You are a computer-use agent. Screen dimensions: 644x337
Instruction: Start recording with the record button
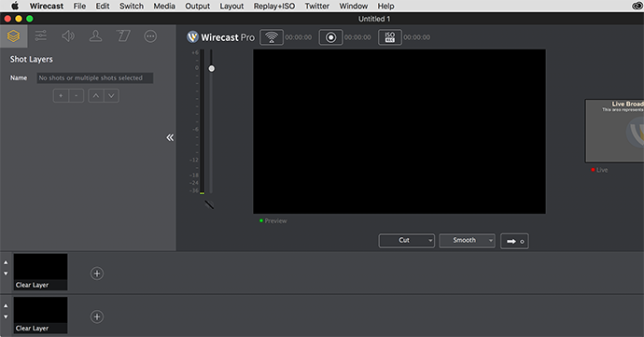point(330,37)
